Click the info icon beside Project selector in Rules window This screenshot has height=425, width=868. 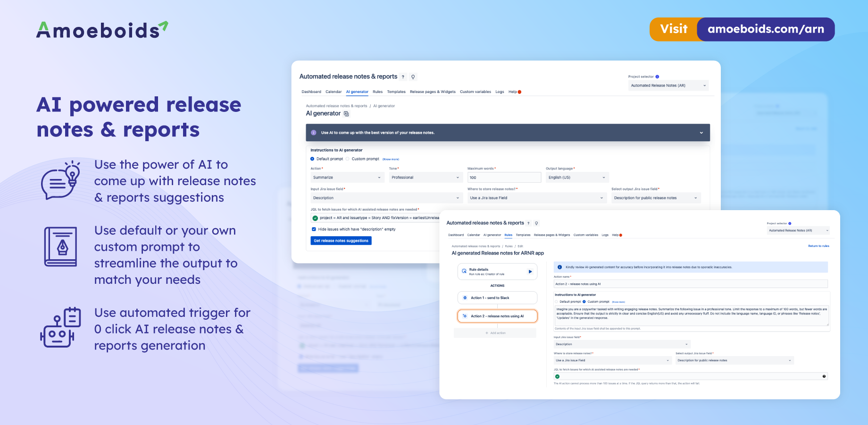click(x=790, y=223)
